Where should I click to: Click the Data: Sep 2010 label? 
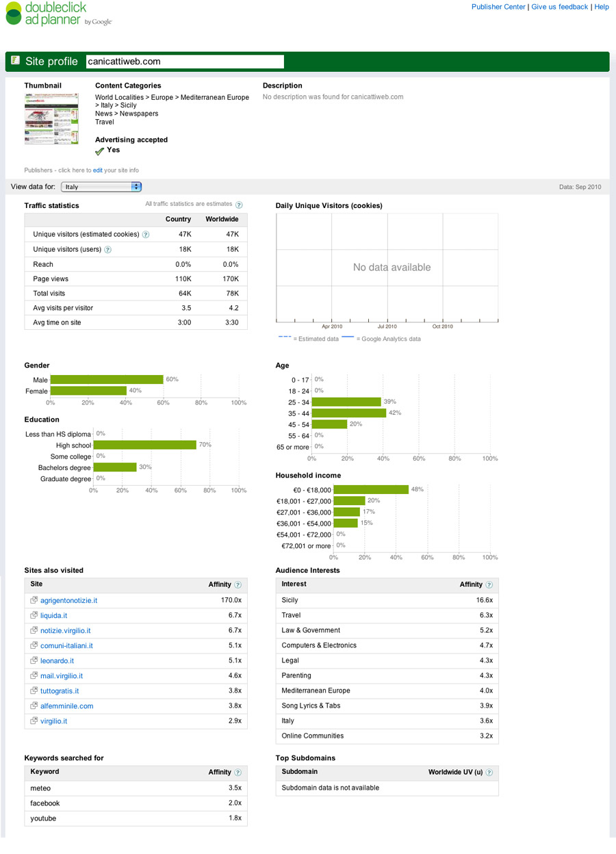coord(580,187)
